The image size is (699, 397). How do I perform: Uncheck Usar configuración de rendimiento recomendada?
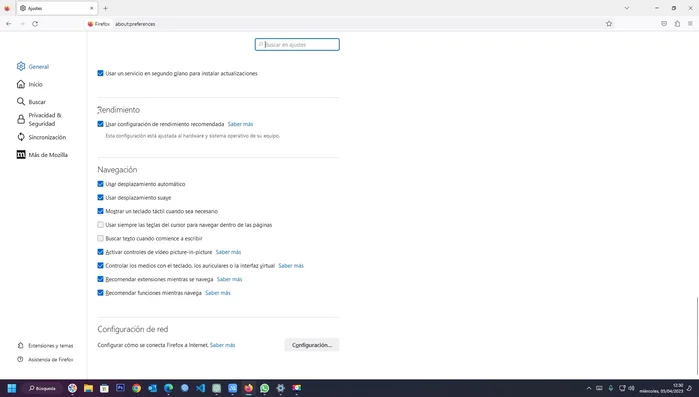pyautogui.click(x=100, y=124)
